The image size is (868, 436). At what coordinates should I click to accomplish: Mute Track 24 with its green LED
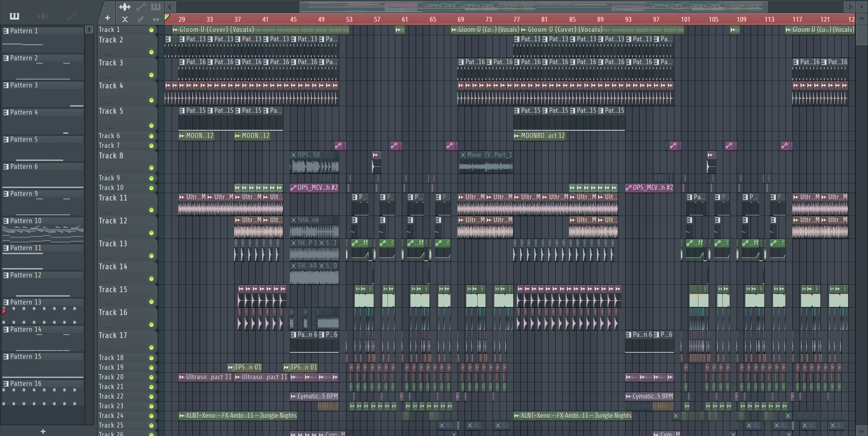(152, 416)
